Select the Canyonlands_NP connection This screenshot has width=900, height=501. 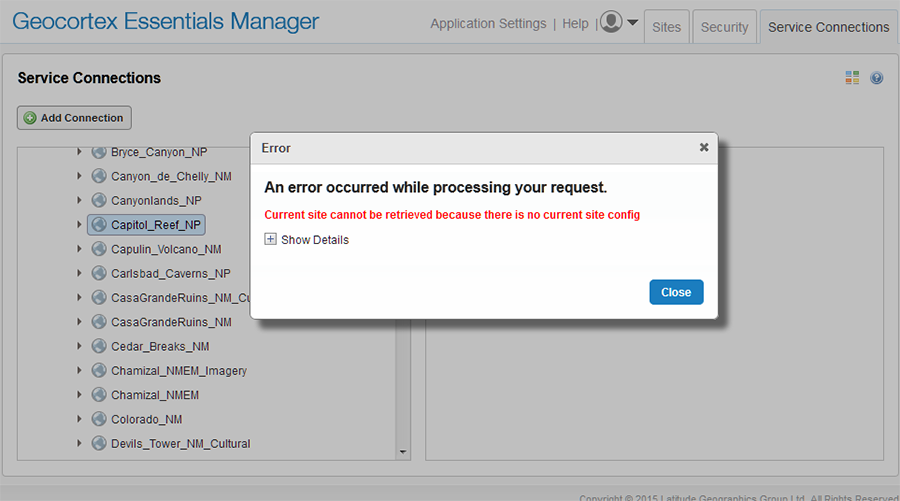click(156, 201)
